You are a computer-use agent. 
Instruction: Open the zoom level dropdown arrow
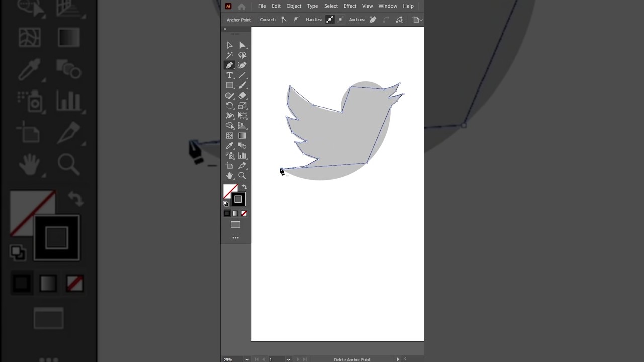[x=247, y=359]
